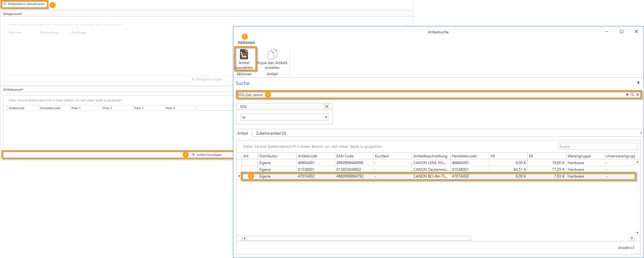
Task: Click the magnifier icon in search bar
Action: [x=632, y=95]
